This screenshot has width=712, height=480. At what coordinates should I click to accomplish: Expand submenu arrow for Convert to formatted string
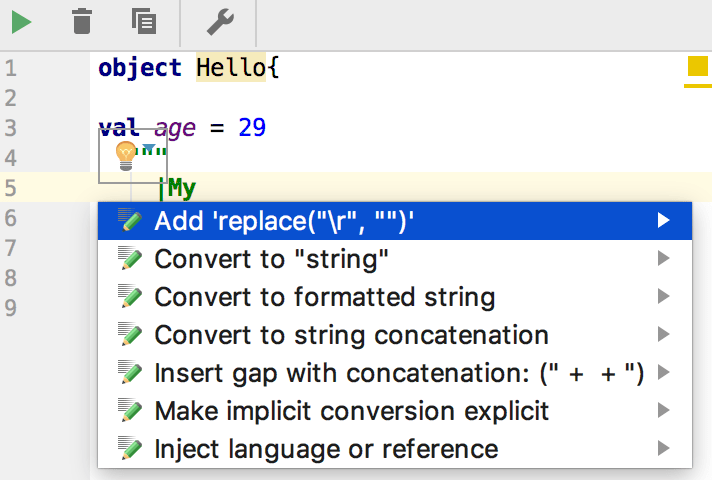coord(663,297)
